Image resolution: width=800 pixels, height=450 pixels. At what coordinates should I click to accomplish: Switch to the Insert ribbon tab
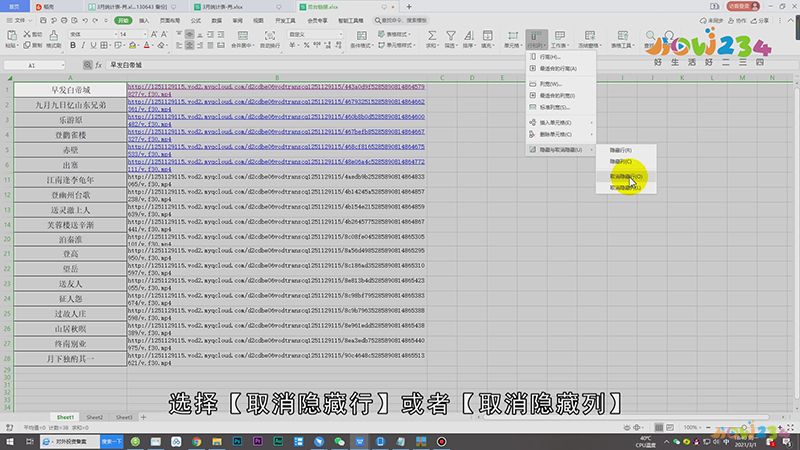pos(144,20)
